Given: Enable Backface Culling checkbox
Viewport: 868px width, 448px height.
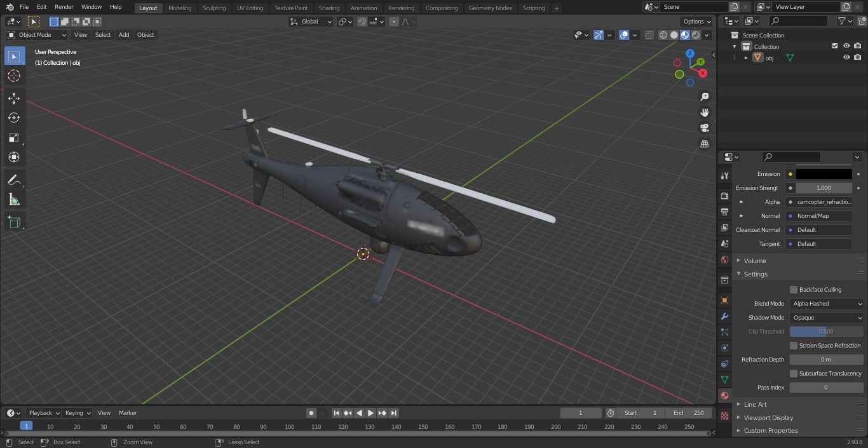Looking at the screenshot, I should coord(794,290).
